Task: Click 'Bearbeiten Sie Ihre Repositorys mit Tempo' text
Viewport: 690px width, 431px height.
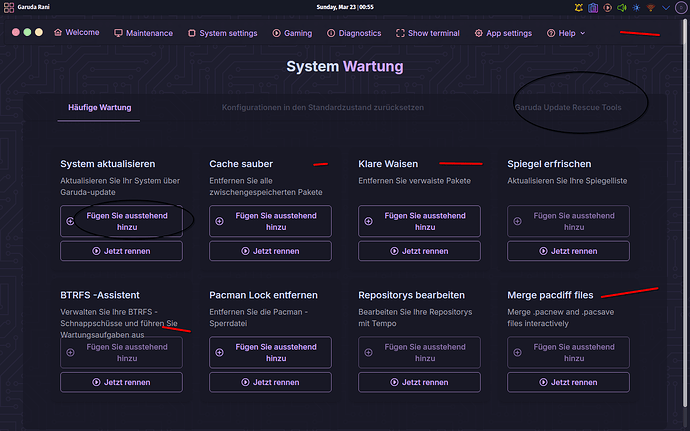Action: point(415,317)
